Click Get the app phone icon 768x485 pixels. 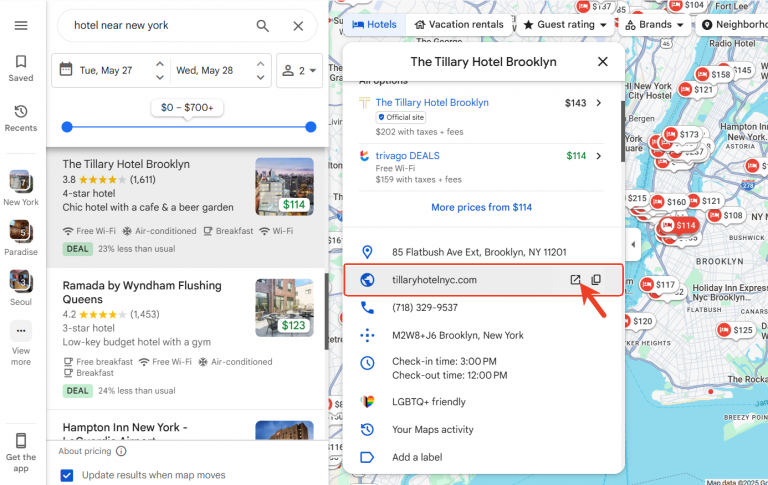click(x=21, y=440)
